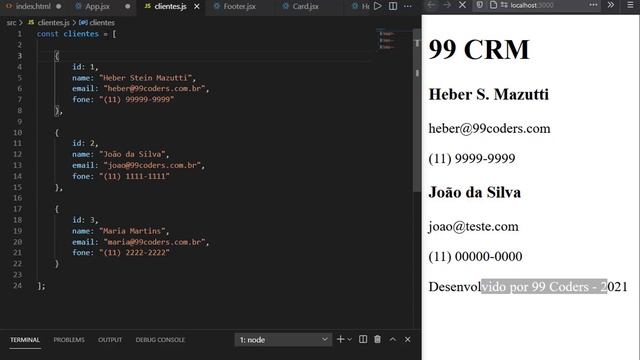Click the 'João da Silva' string in code

pos(133,154)
